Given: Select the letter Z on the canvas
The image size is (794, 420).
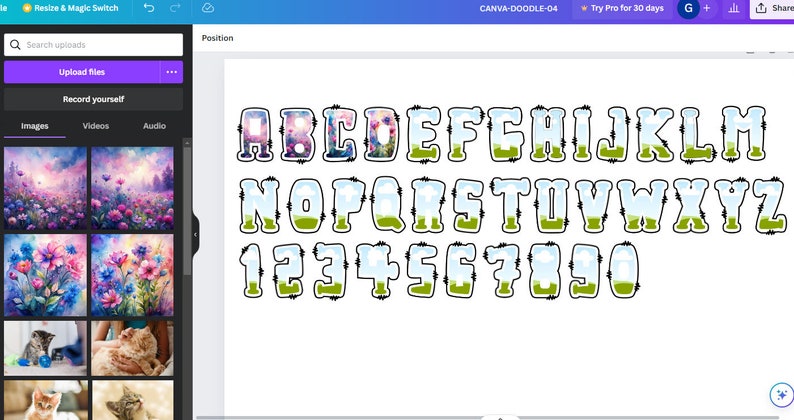Looking at the screenshot, I should [771, 205].
